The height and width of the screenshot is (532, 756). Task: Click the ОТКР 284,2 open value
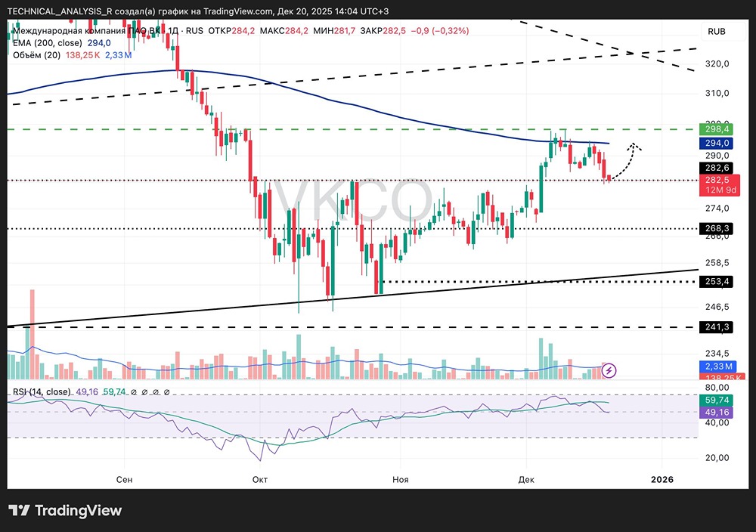(x=231, y=31)
